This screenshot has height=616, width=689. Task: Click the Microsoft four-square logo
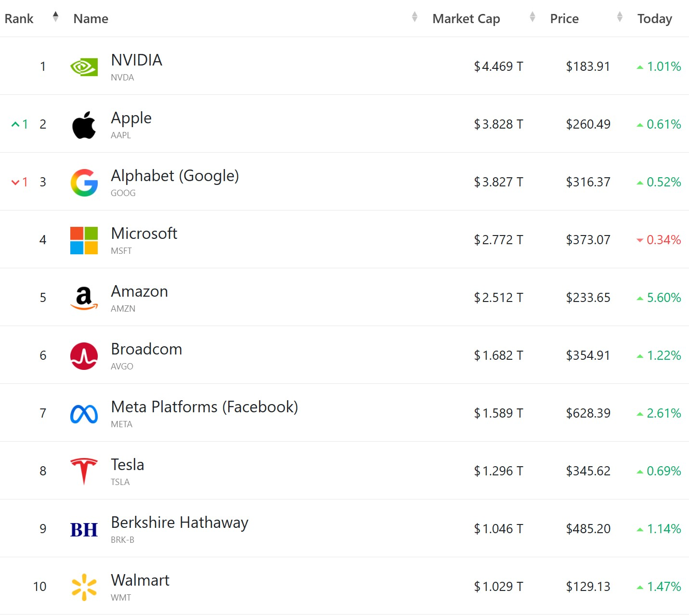tap(84, 240)
